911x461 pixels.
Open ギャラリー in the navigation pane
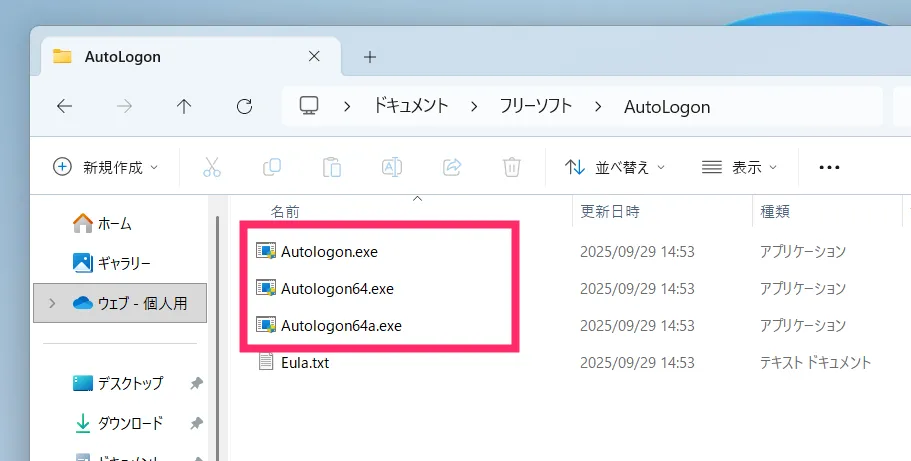(x=112, y=263)
